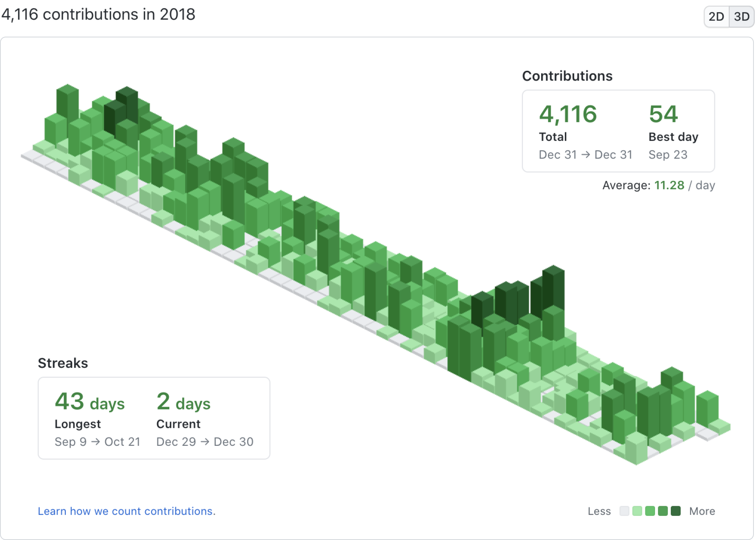This screenshot has height=540, width=756.
Task: Click the medium green legend swatch
Action: pyautogui.click(x=650, y=511)
